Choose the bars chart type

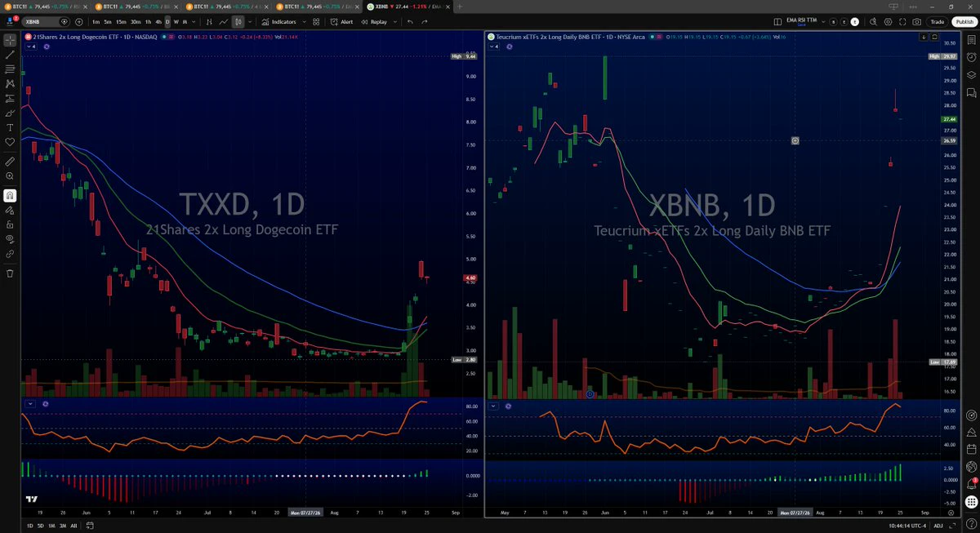pyautogui.click(x=209, y=22)
